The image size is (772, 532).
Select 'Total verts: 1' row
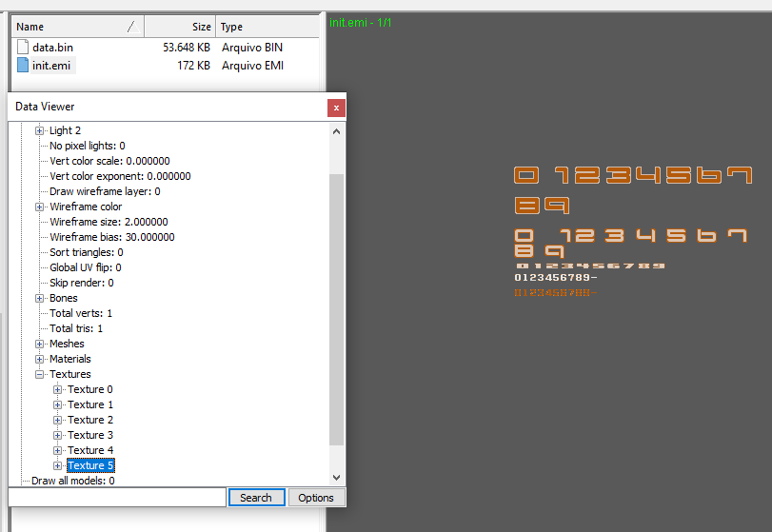click(81, 313)
